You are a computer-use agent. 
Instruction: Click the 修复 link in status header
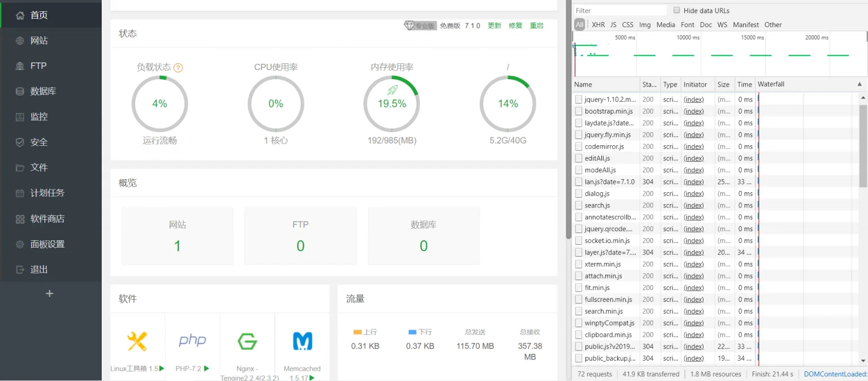tap(515, 25)
